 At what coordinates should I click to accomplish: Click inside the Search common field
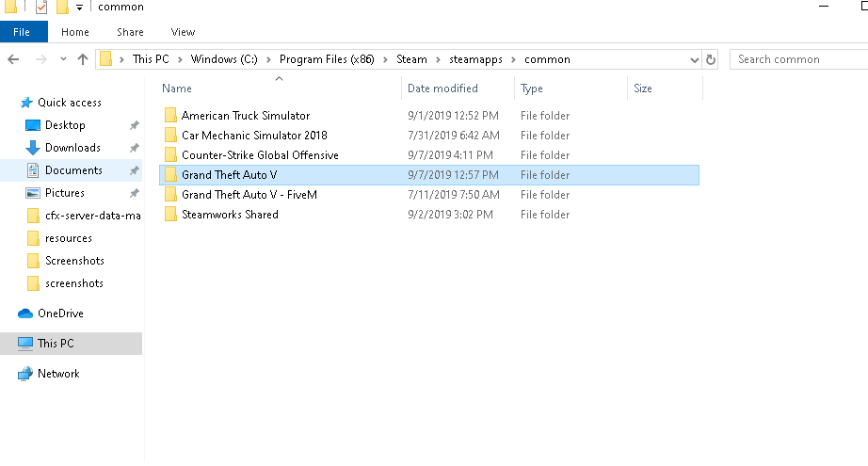[798, 59]
